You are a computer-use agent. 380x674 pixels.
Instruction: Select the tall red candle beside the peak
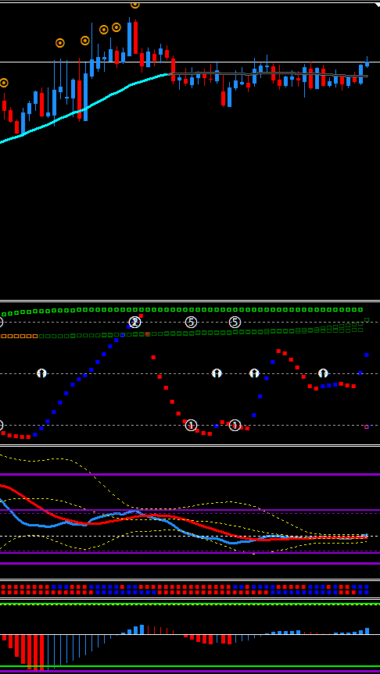136,37
